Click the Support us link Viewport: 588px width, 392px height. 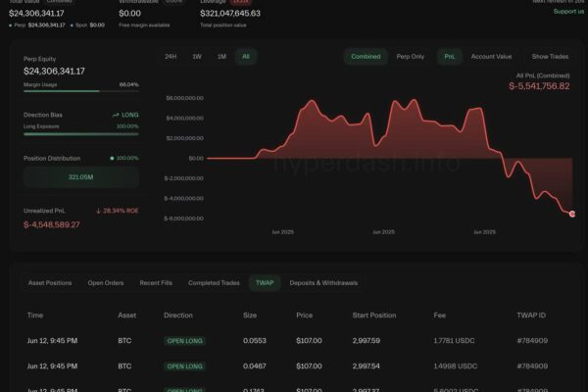568,12
